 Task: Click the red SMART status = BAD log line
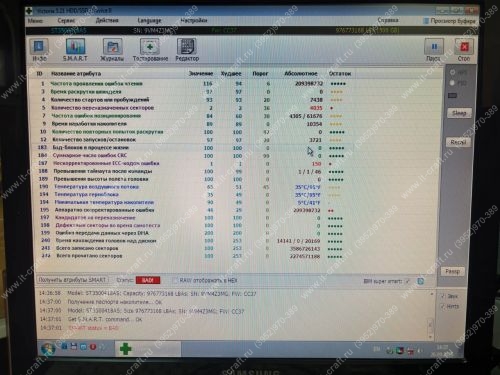click(93, 328)
